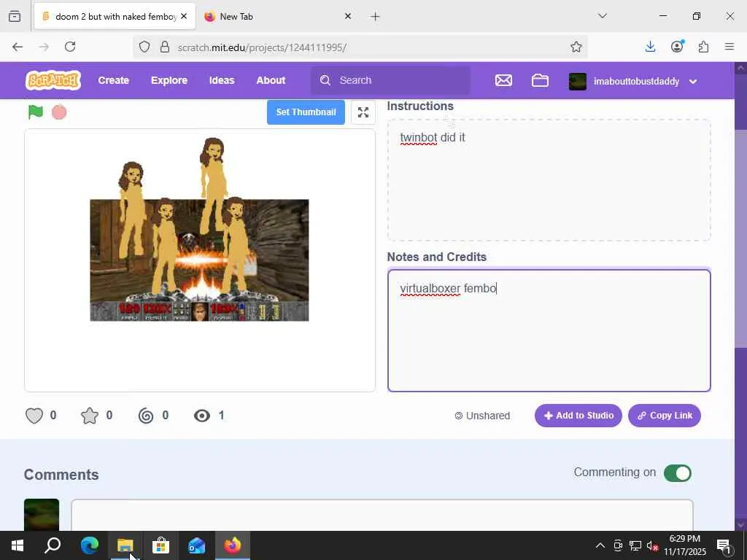Click the Instructions text box
This screenshot has width=747, height=560.
coord(549,180)
